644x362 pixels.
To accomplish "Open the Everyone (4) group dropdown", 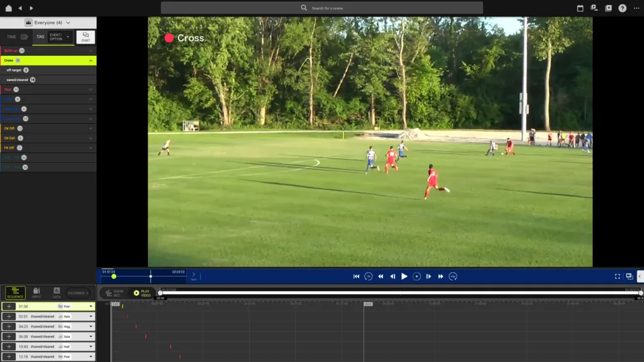I will tap(48, 23).
